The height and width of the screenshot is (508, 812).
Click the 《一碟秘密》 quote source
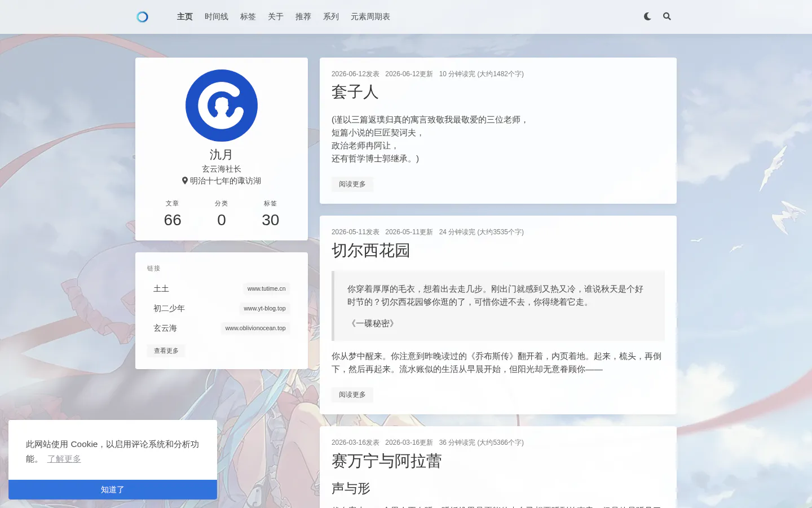pyautogui.click(x=373, y=323)
